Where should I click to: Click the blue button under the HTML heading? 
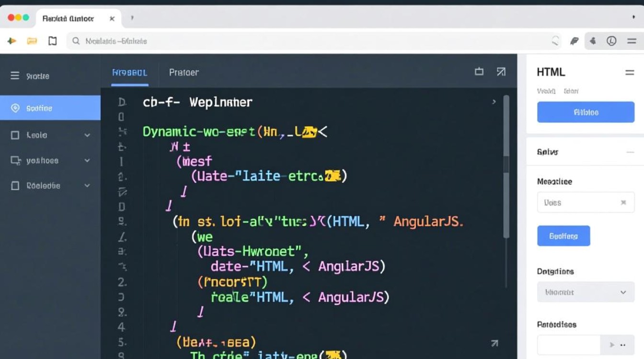coord(586,112)
